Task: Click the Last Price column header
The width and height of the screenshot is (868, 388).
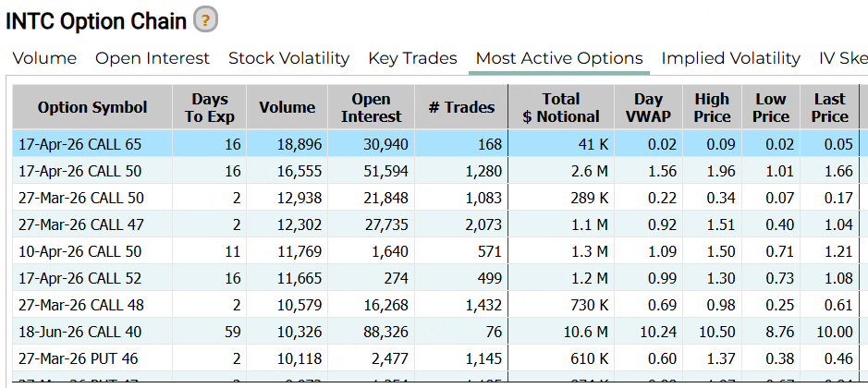Action: pyautogui.click(x=829, y=107)
